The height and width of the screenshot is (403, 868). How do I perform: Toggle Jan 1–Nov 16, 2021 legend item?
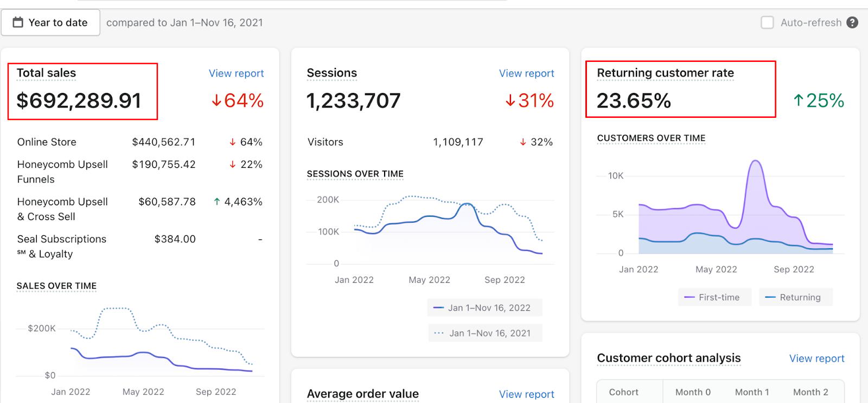pyautogui.click(x=485, y=333)
